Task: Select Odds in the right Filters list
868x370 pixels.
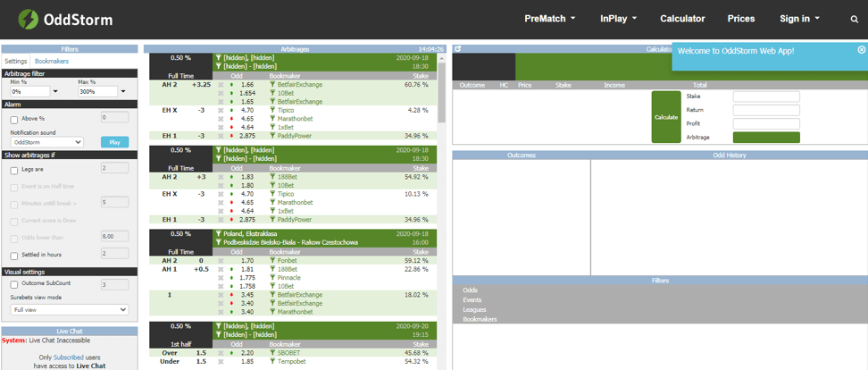Action: (x=470, y=290)
